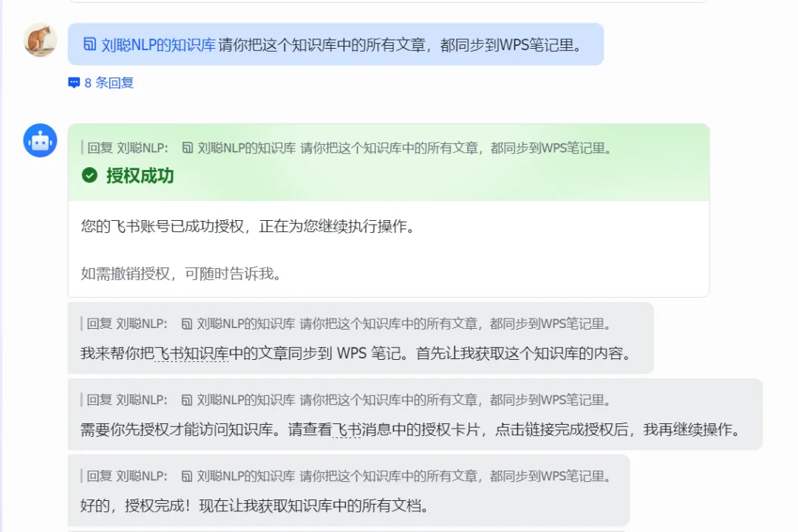Click the quote above 好的，授权完成
The image size is (798, 532).
click(349, 476)
